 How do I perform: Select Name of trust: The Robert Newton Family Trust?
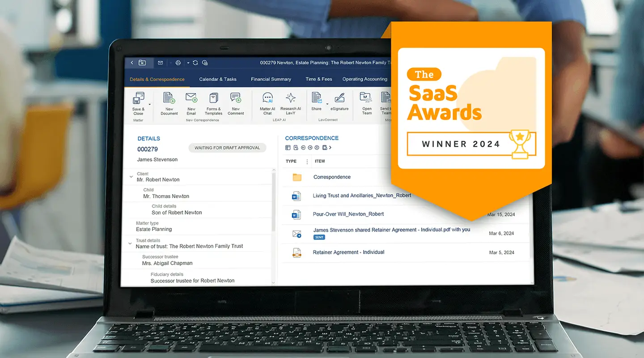point(190,246)
